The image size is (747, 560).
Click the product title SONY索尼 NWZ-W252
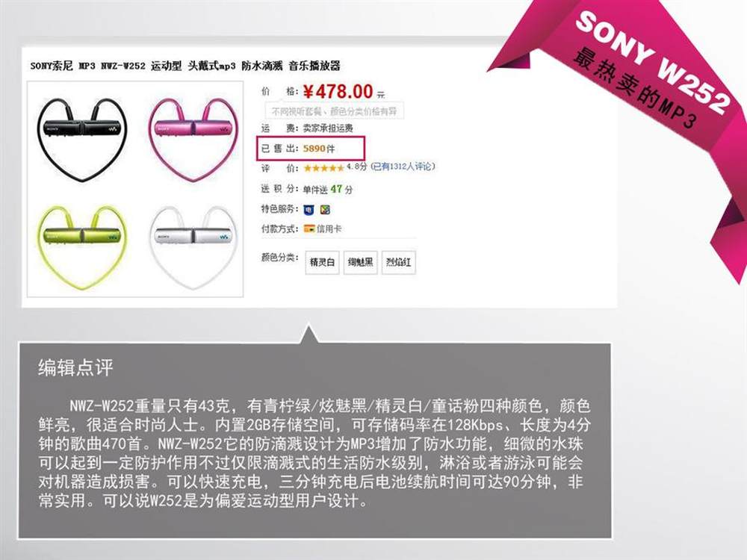click(x=185, y=66)
